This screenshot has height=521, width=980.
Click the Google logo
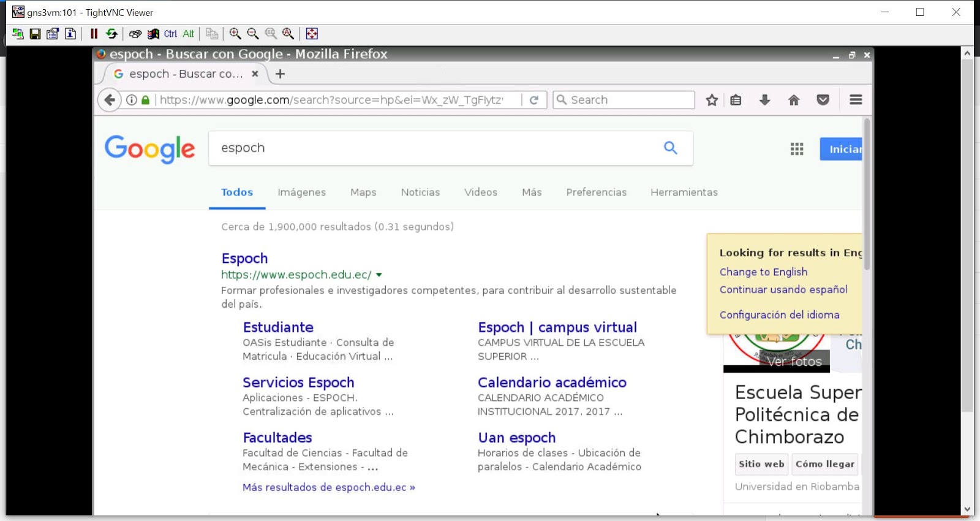pyautogui.click(x=150, y=149)
